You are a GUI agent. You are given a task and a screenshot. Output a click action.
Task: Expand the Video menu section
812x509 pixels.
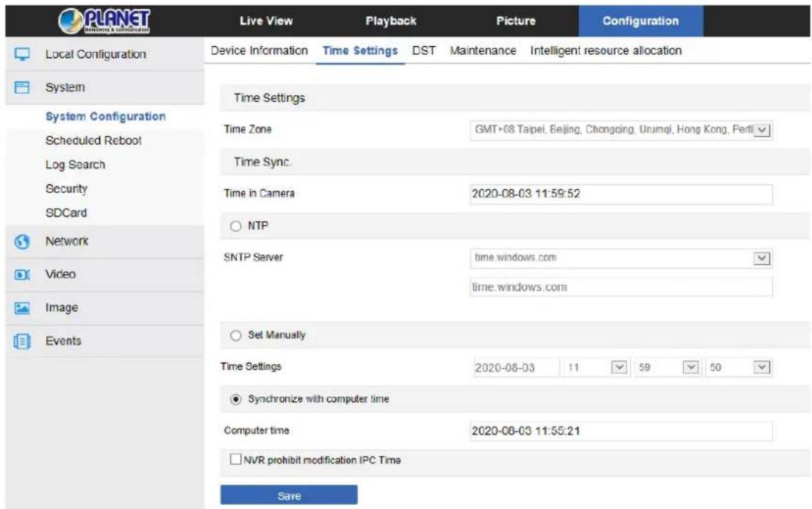point(104,275)
